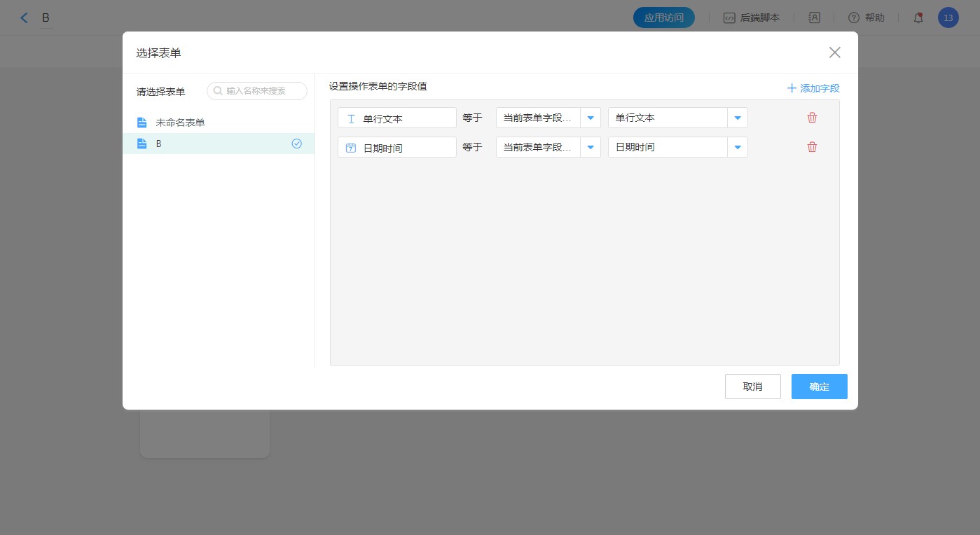980x535 pixels.
Task: Open the 帮助 help menu
Action: point(866,18)
